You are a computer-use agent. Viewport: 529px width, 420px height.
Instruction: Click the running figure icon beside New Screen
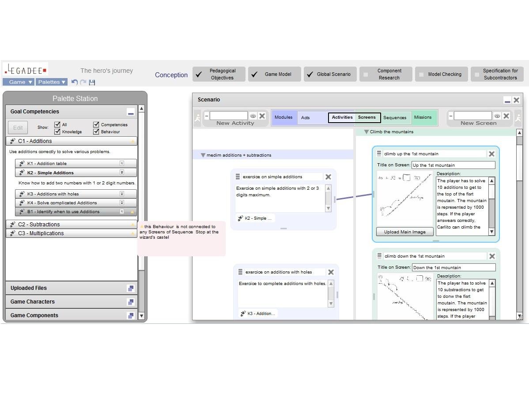coord(518,118)
